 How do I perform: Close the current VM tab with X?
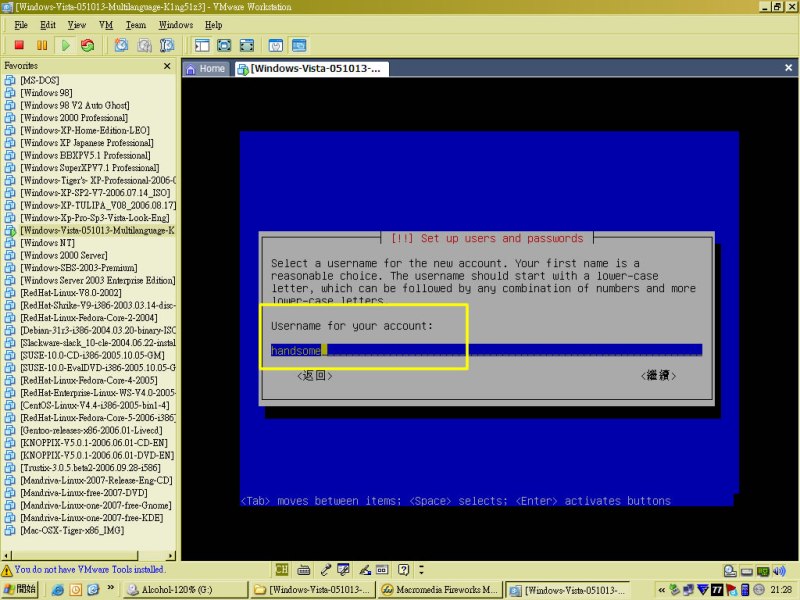tap(788, 68)
